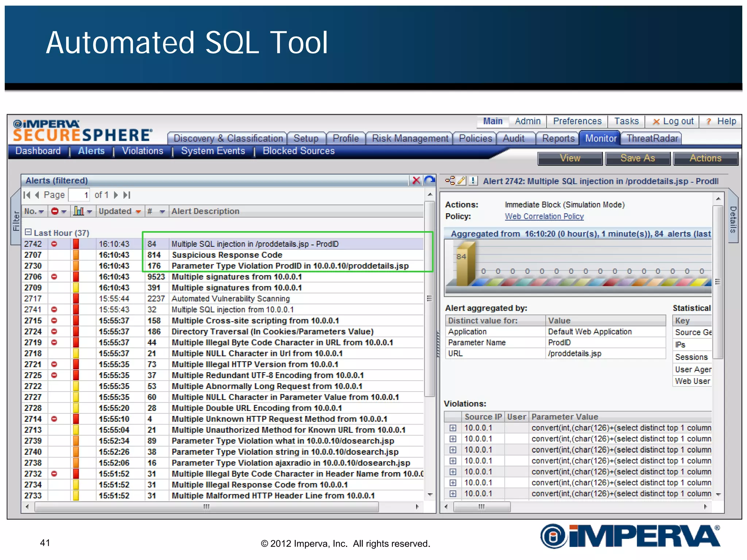Go to Dashboard submenu
The height and width of the screenshot is (560, 747).
coord(38,151)
